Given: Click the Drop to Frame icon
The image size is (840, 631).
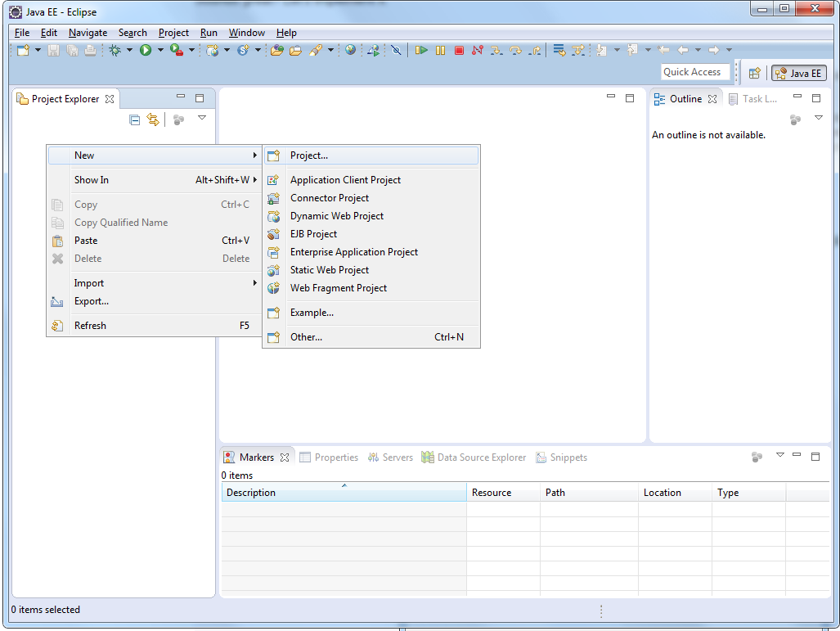Looking at the screenshot, I should (559, 51).
